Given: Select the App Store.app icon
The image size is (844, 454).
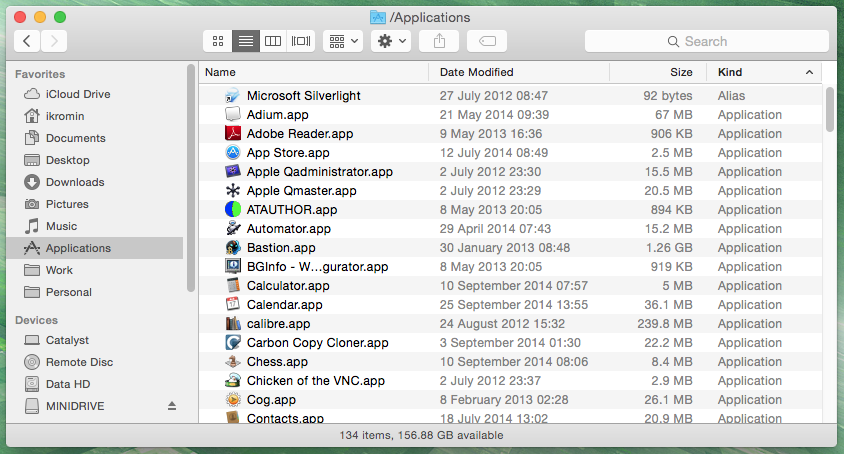Looking at the screenshot, I should [x=233, y=153].
